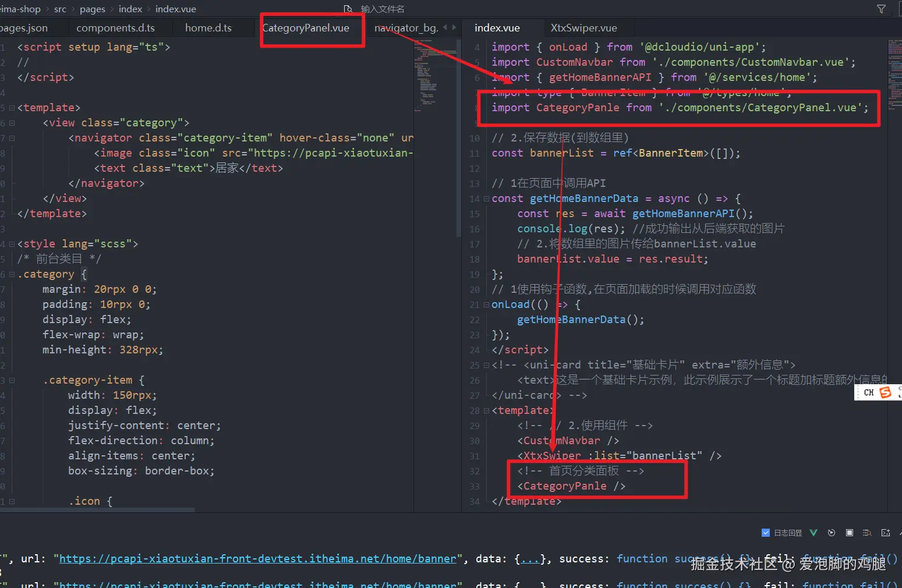This screenshot has height=588, width=902.
Task: Click the '<CustomNavbar />' tag
Action: 568,441
